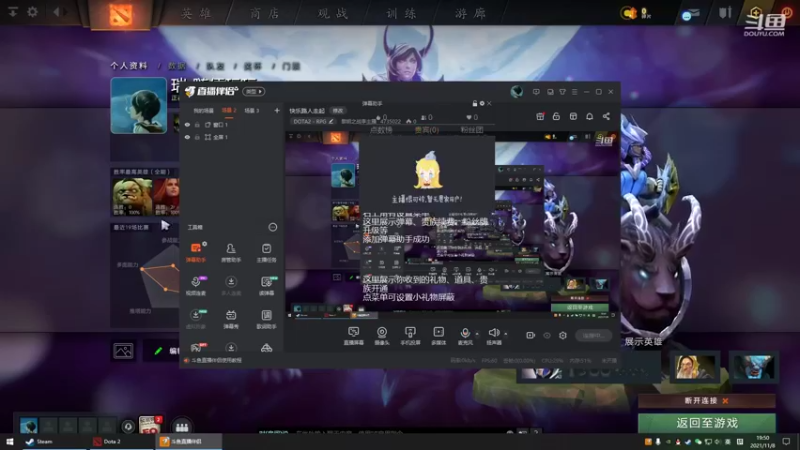Click the virtual avatar tool with NEW badge
The image size is (800, 450).
coord(196,318)
